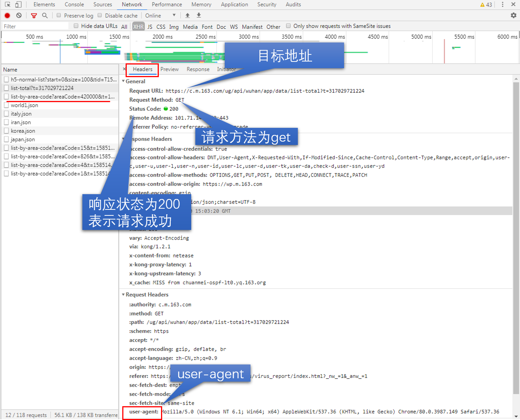Viewport: 520px width, 420px height.
Task: Click the Name column header
Action: coord(60,70)
